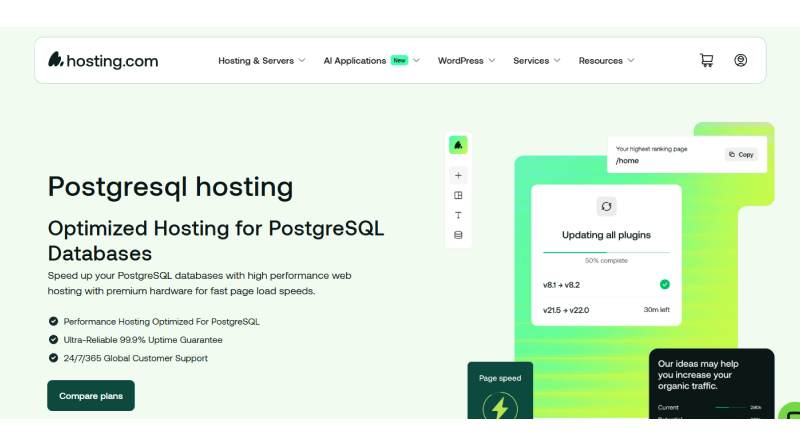Click check icon beside Performance Hosting Optimized For PostgreSQL
800x445 pixels.
click(x=53, y=321)
